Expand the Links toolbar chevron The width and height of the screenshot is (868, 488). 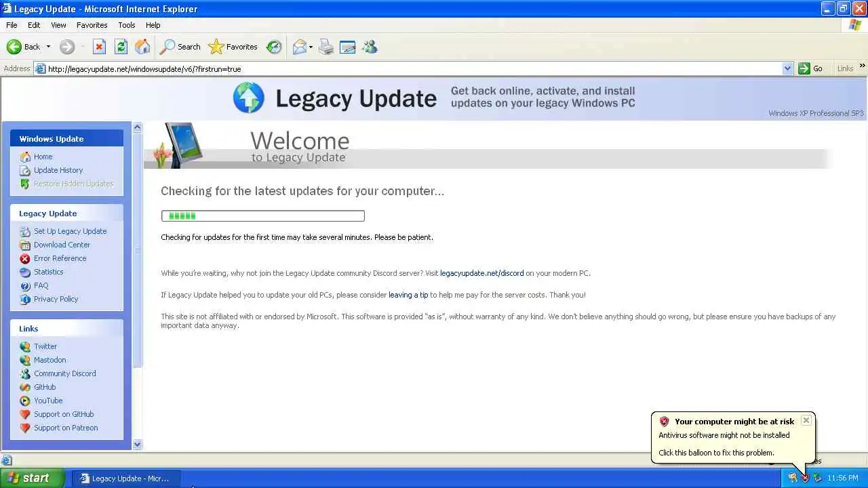click(862, 66)
